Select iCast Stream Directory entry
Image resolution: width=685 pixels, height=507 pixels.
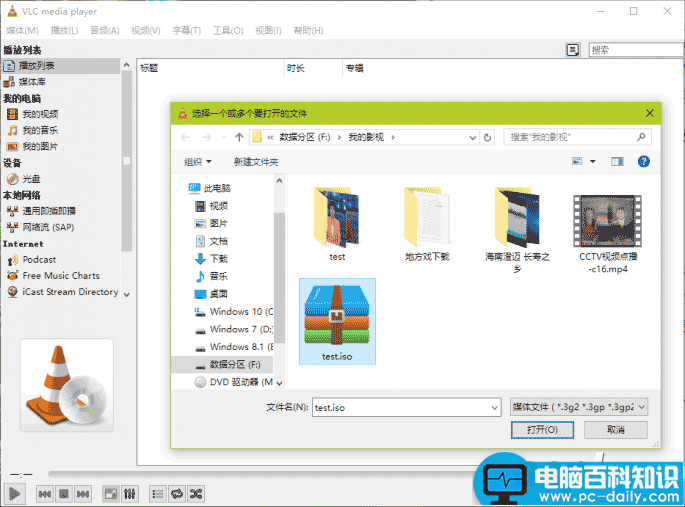point(61,292)
